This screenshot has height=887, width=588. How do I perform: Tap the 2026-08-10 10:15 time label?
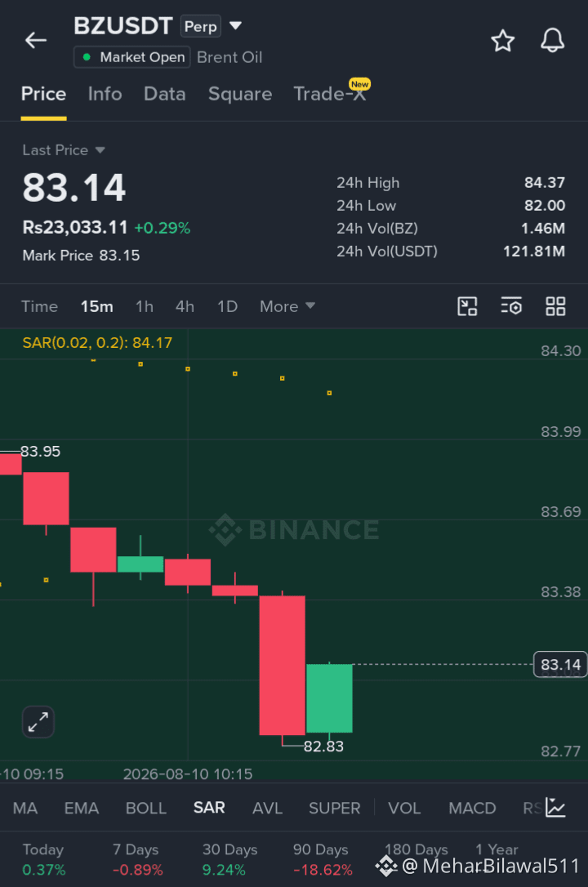(188, 773)
